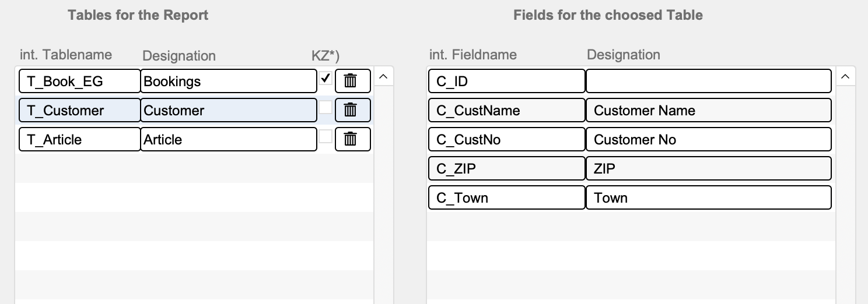The height and width of the screenshot is (304, 868).
Task: Remove the T_Article table via trash icon
Action: coord(352,139)
